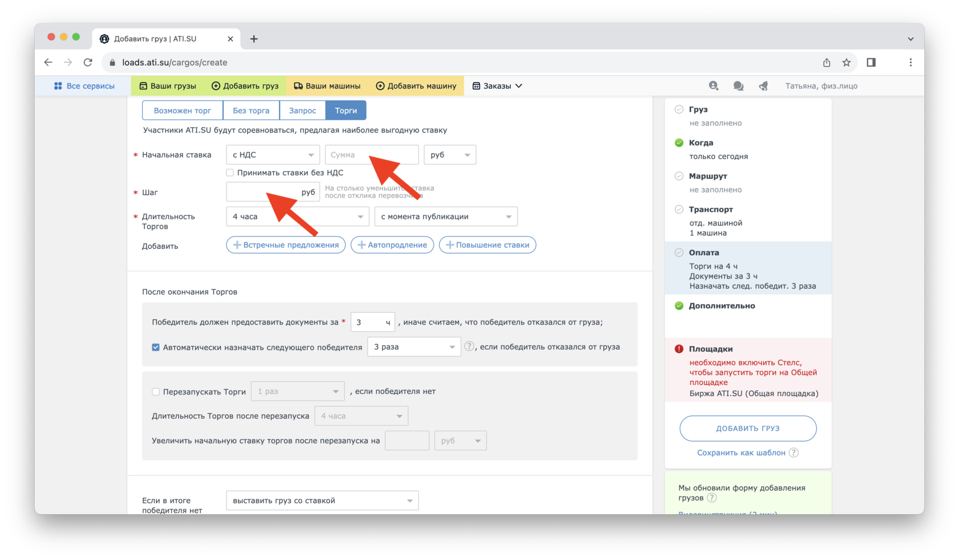
Task: Select the 'Запрос' tab
Action: point(303,110)
